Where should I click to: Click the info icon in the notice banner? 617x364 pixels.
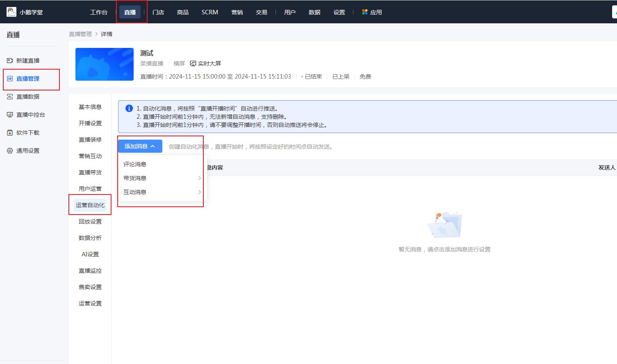click(x=129, y=108)
